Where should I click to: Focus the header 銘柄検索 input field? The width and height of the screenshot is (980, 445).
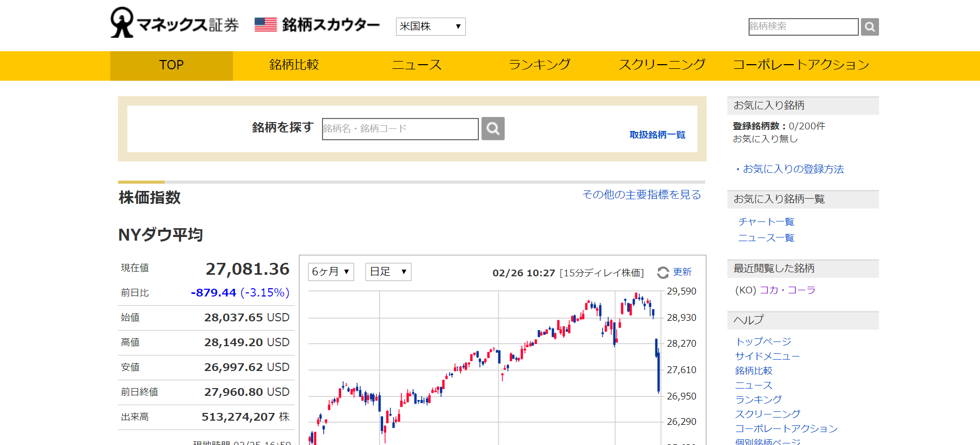point(803,27)
